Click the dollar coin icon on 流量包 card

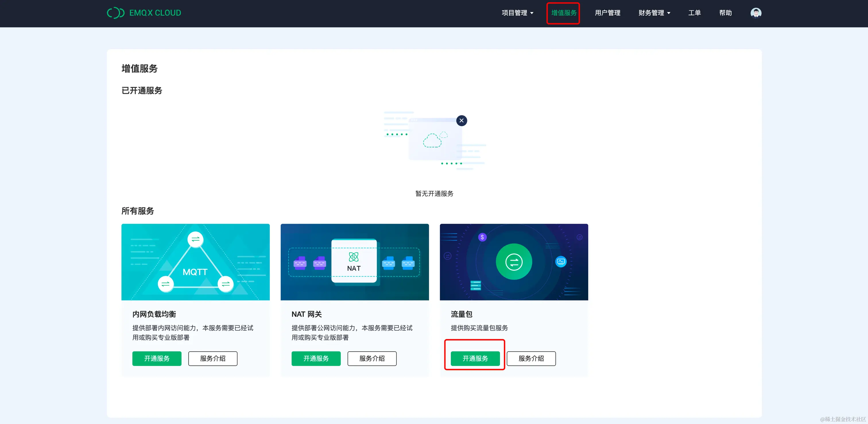(482, 237)
